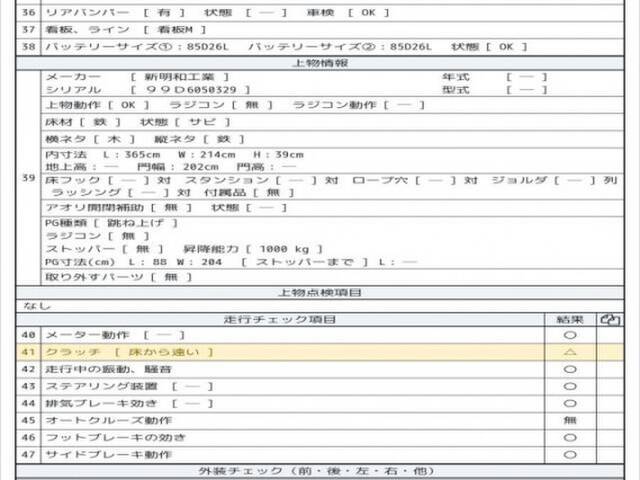Viewport: 640px width, 480px height.
Task: Click the 無 result for オートクルーズ動作
Action: (570, 420)
